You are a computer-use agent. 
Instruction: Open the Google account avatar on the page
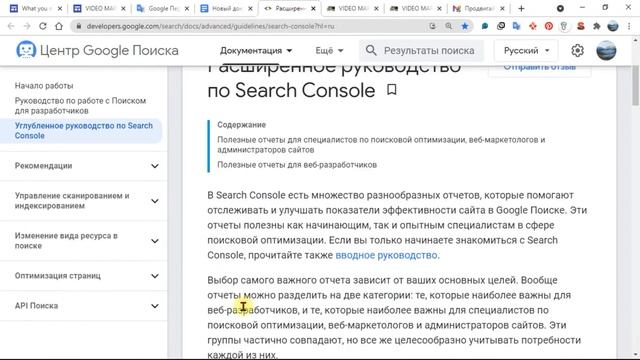[606, 51]
